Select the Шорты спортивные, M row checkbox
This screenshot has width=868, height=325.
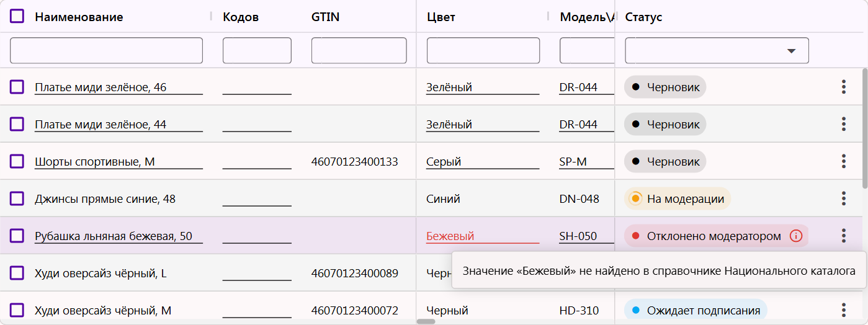(x=17, y=161)
